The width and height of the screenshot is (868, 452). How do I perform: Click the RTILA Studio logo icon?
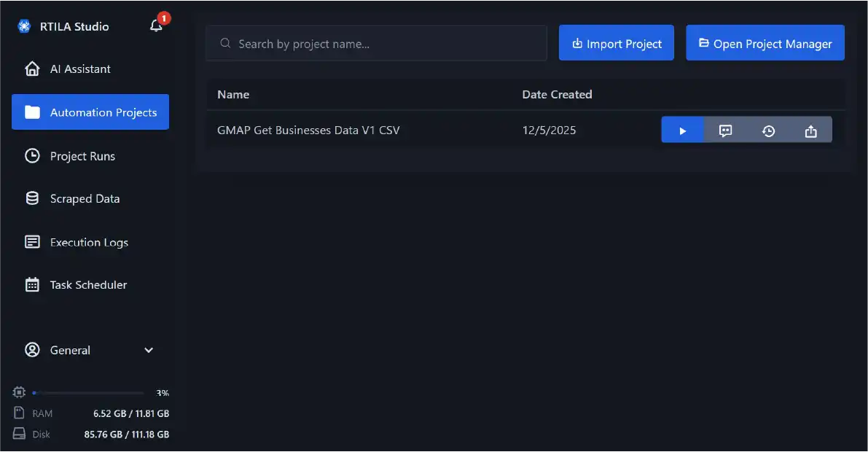(24, 26)
